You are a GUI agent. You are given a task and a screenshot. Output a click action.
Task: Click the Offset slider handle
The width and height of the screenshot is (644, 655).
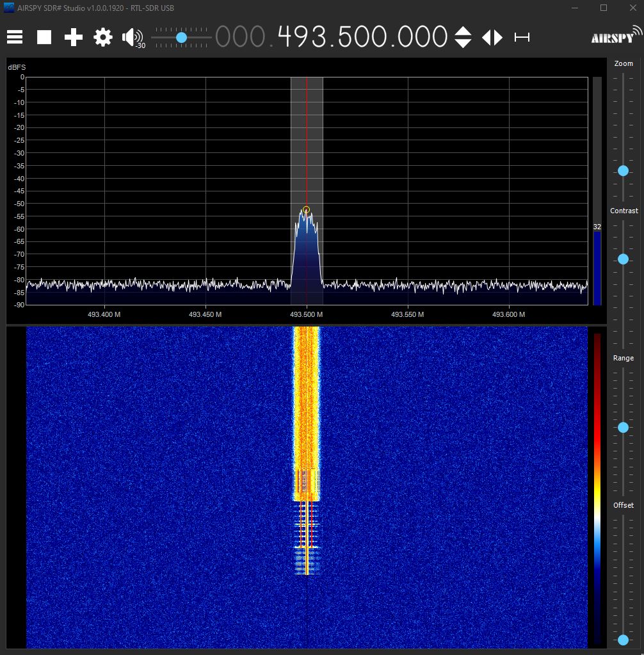pyautogui.click(x=623, y=640)
